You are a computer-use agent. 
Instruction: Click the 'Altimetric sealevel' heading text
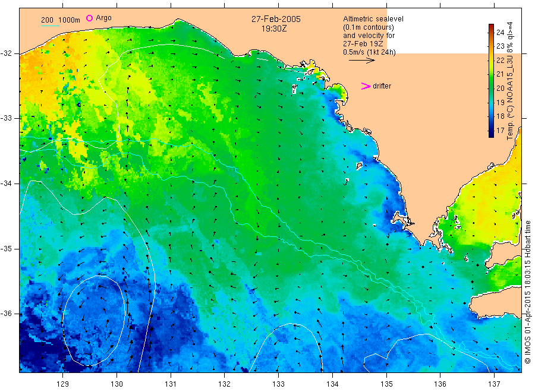coord(373,19)
